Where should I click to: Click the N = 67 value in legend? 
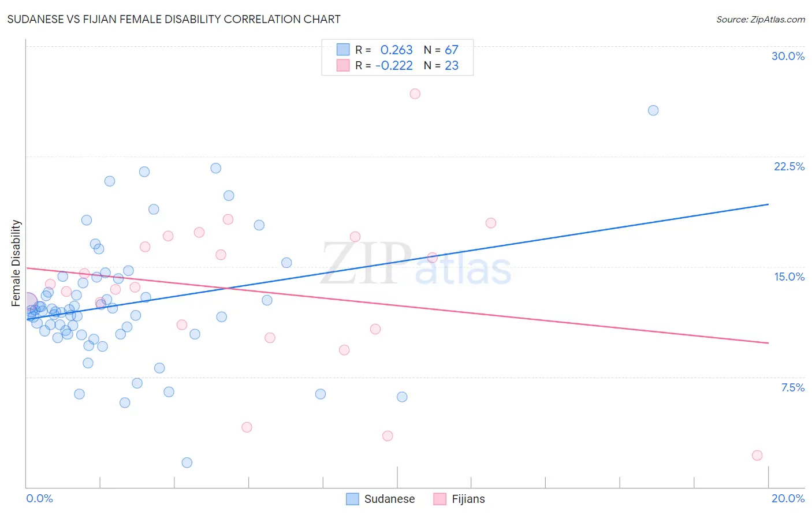point(441,50)
